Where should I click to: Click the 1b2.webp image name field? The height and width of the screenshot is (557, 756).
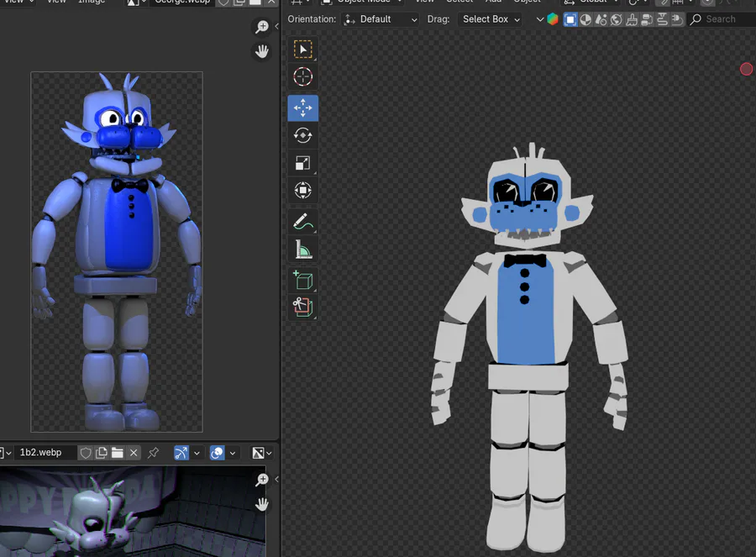[45, 453]
